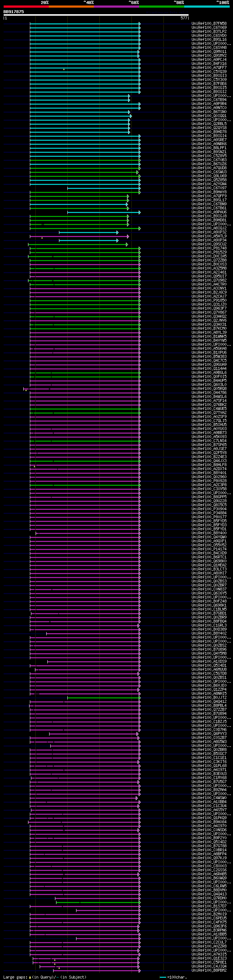Open the UniRef100_A3Z5M8 entry

209,268
